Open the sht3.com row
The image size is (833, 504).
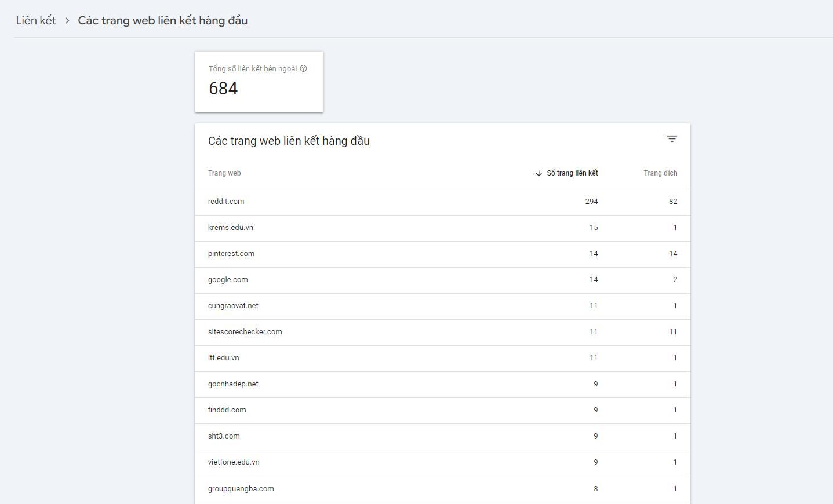tap(442, 436)
